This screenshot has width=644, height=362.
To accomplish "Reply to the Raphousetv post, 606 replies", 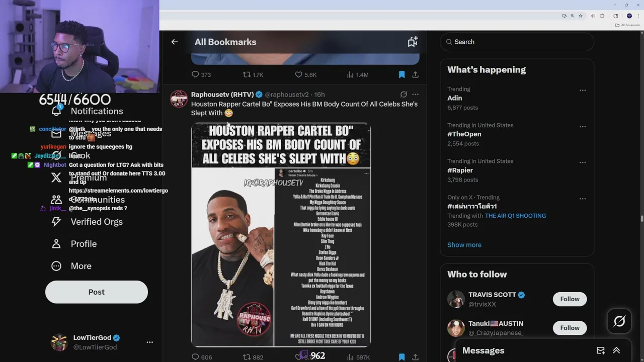I will (x=202, y=357).
